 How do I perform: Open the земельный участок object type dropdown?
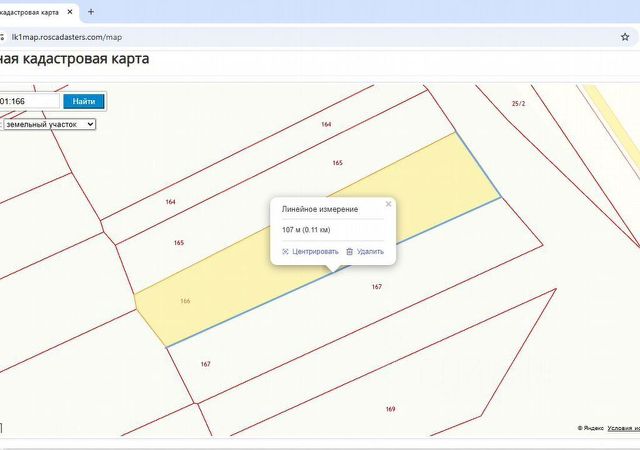[x=50, y=124]
